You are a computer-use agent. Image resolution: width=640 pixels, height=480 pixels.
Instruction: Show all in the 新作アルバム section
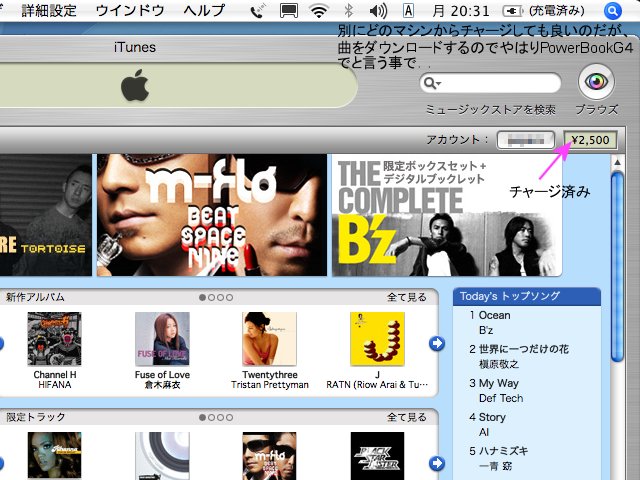[x=407, y=297]
